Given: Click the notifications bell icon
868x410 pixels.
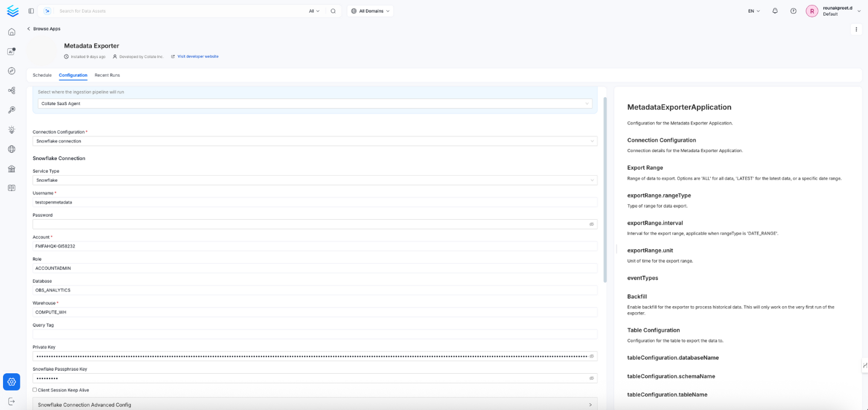Looking at the screenshot, I should (775, 11).
